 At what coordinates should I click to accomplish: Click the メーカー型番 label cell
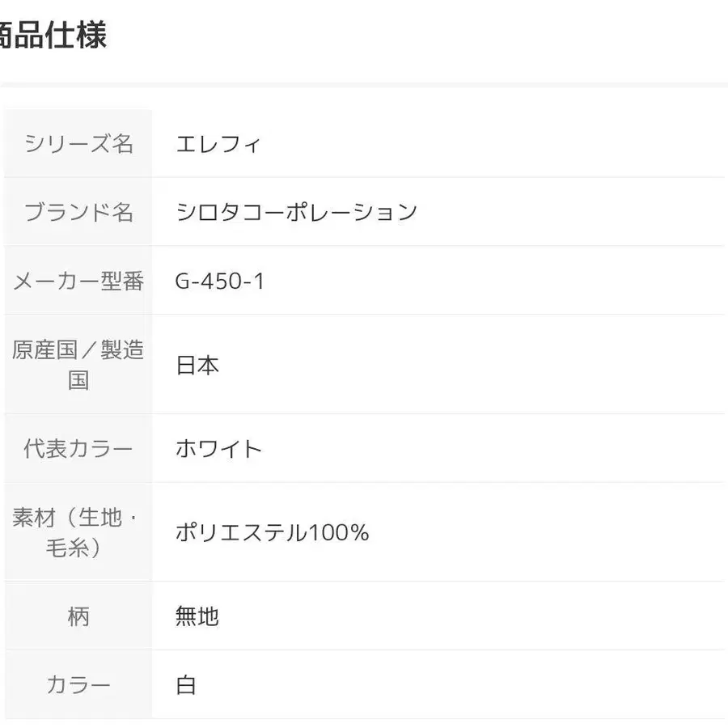pos(78,281)
